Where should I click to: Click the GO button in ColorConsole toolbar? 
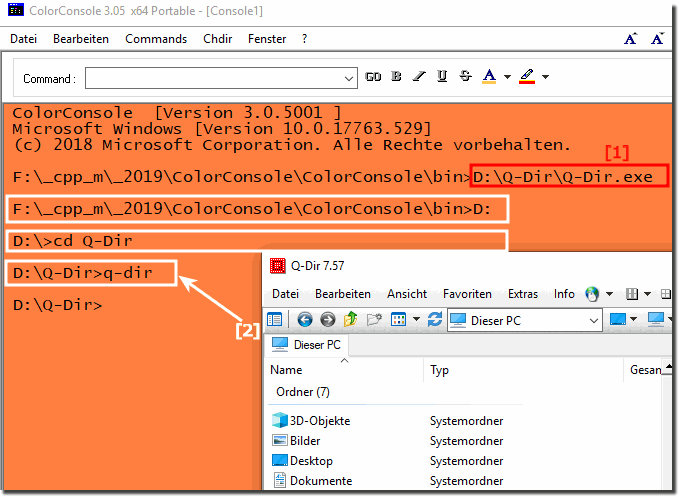(373, 77)
